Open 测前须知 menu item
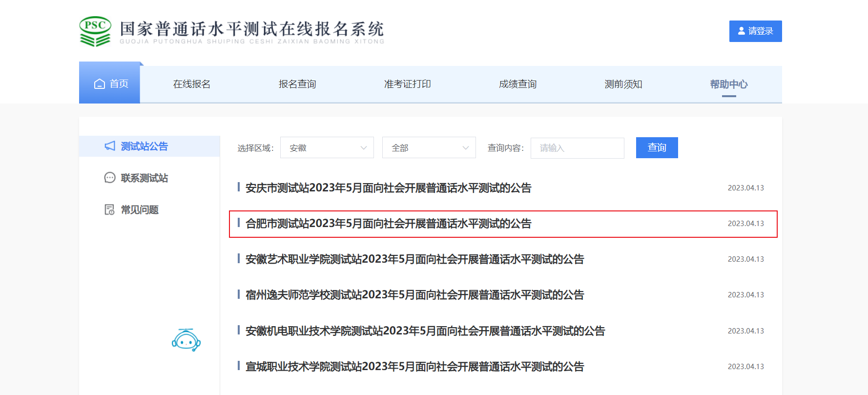 (623, 84)
